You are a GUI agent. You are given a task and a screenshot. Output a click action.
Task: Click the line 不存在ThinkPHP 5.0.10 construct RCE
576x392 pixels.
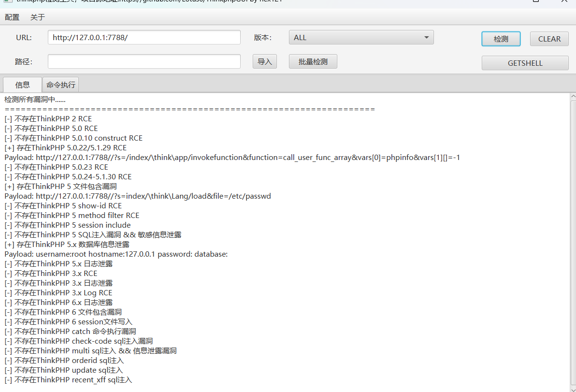point(73,138)
